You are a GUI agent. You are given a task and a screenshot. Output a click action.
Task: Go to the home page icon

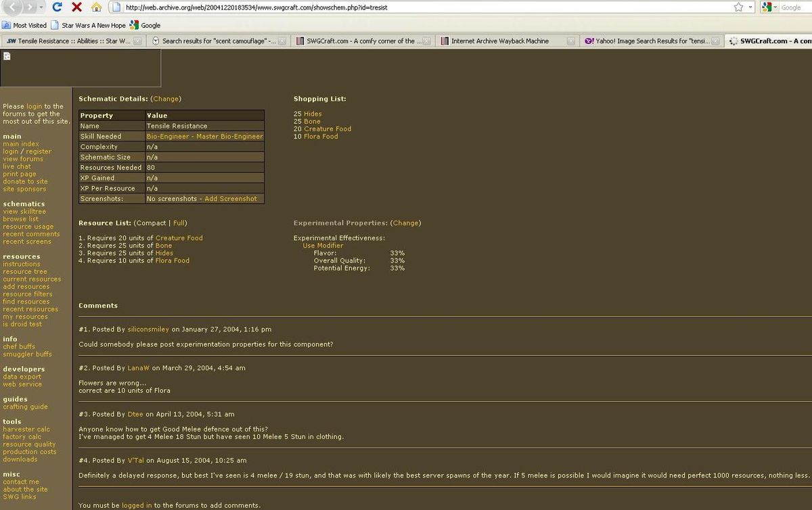point(96,7)
